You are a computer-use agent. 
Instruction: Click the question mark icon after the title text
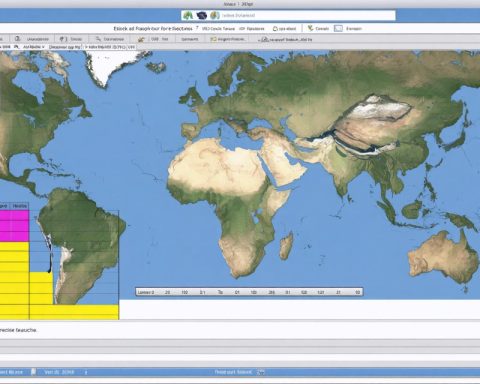point(197,28)
